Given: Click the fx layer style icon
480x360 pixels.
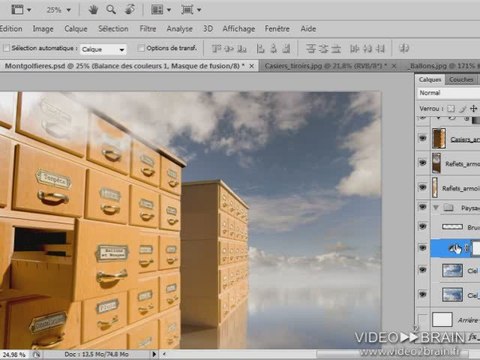Looking at the screenshot, I should click(473, 337).
